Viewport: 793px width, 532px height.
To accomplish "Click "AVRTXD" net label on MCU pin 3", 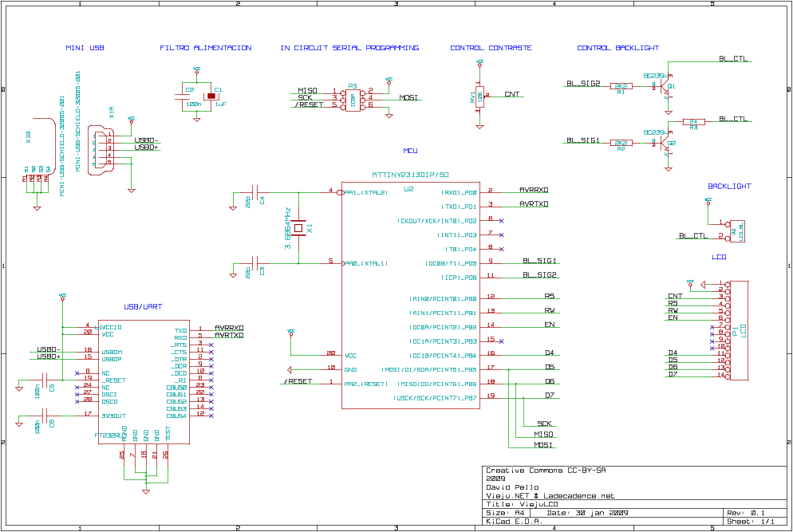I will pyautogui.click(x=534, y=204).
